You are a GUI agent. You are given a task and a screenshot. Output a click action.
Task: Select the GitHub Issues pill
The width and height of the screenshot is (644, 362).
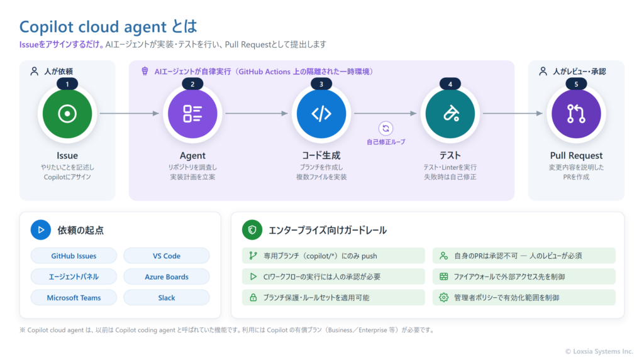pos(74,256)
